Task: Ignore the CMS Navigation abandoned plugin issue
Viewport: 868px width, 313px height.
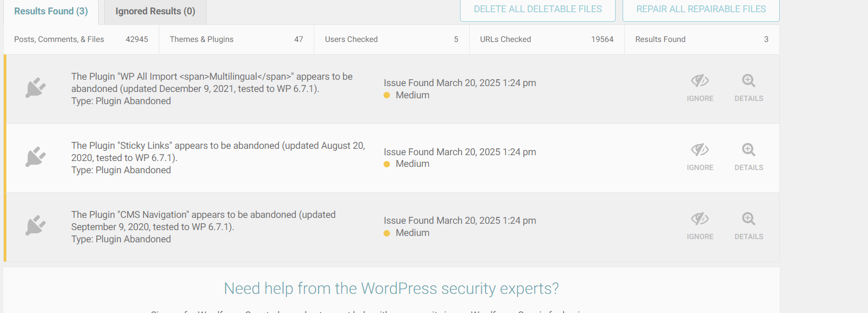Action: pos(700,226)
